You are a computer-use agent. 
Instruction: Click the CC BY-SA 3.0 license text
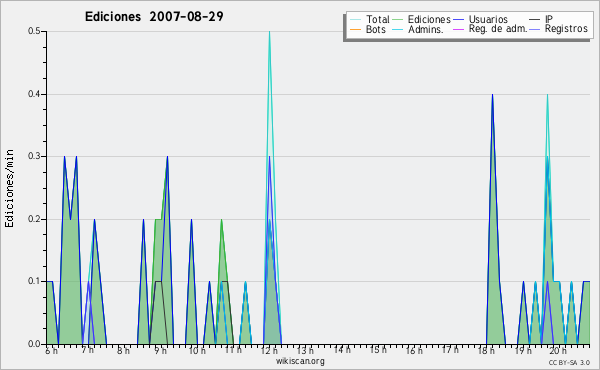pos(569,363)
